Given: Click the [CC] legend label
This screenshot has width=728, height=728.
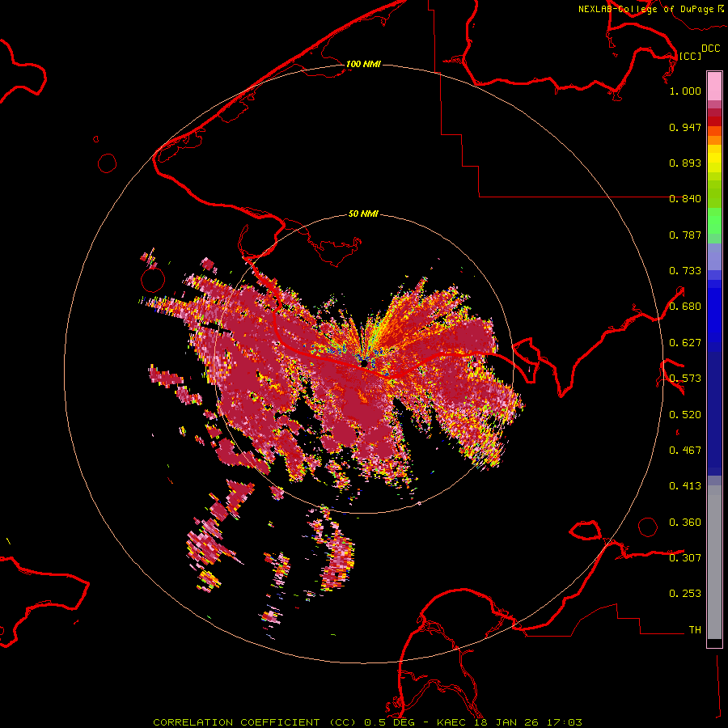Looking at the screenshot, I should (x=690, y=56).
